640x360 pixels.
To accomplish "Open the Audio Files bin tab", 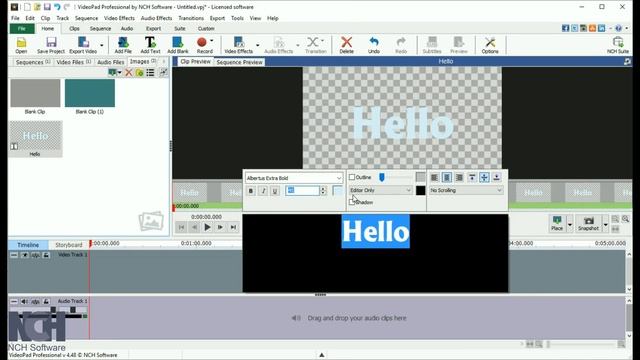I will click(x=111, y=62).
